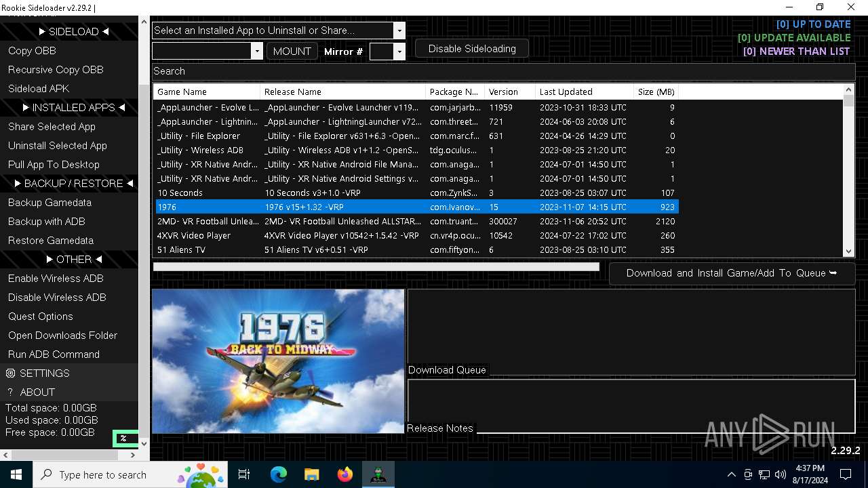868x488 pixels.
Task: Select the 51 Aliens TV row
Action: click(416, 250)
